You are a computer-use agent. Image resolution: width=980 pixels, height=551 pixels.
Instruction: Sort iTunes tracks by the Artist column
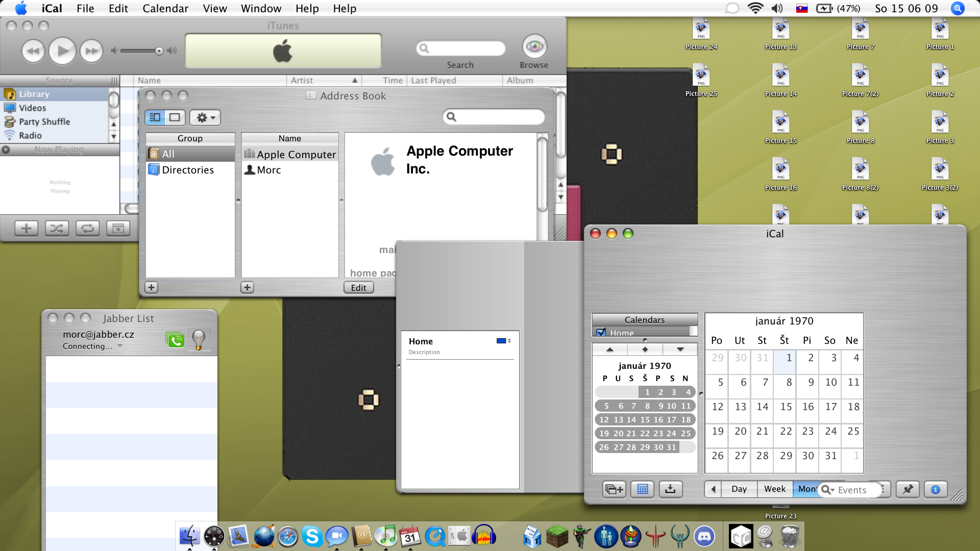pyautogui.click(x=324, y=80)
